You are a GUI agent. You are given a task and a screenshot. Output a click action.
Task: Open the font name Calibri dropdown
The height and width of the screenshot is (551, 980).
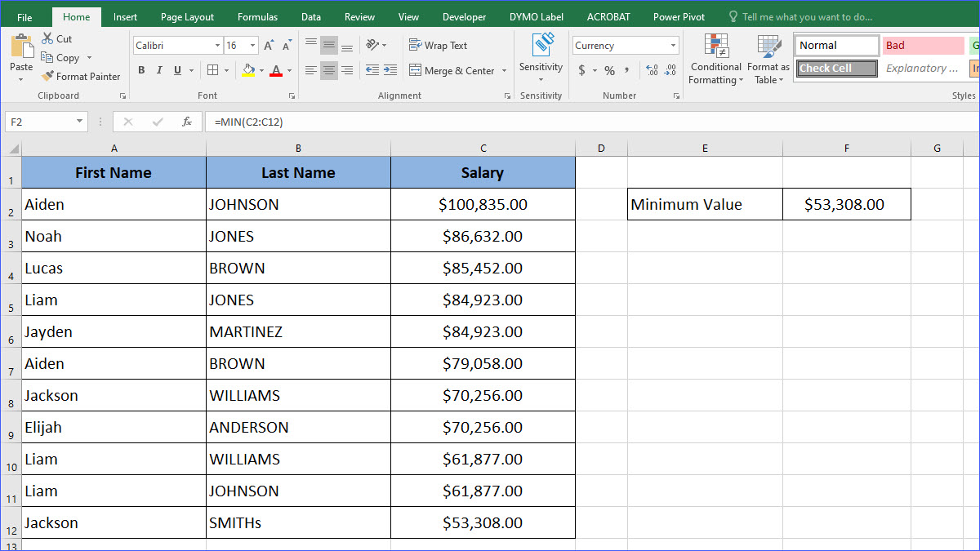coord(217,46)
